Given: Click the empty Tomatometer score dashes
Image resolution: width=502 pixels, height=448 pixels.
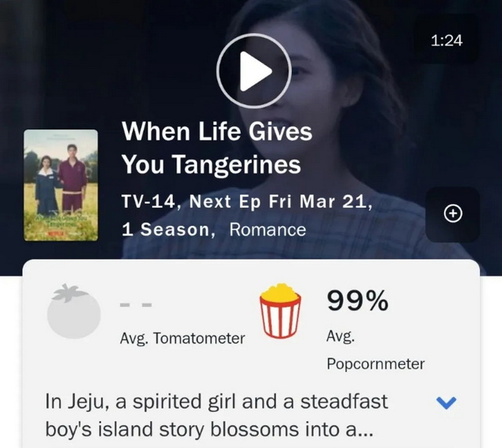Looking at the screenshot, I should click(136, 305).
